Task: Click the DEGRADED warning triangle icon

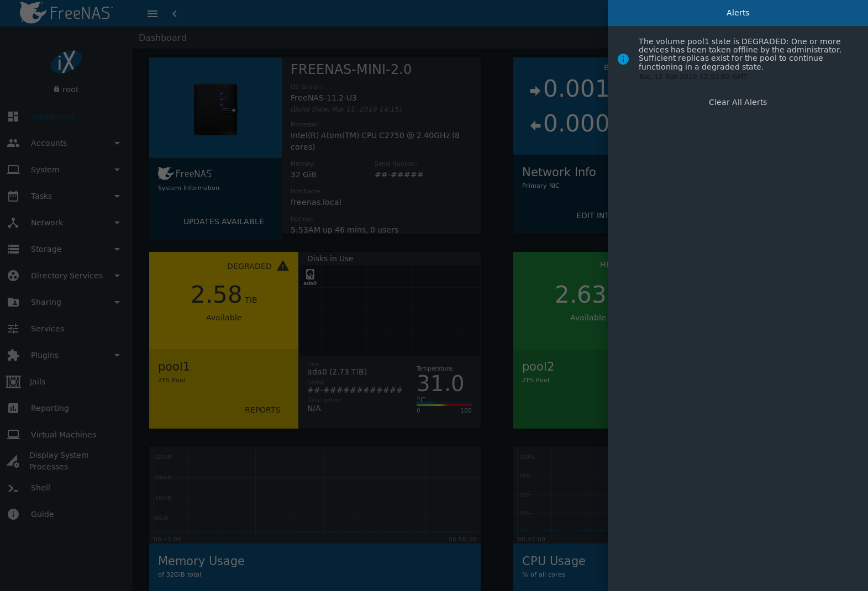Action: click(283, 266)
